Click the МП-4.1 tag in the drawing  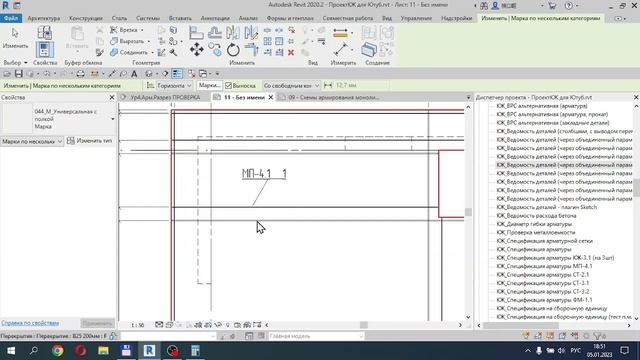click(264, 174)
